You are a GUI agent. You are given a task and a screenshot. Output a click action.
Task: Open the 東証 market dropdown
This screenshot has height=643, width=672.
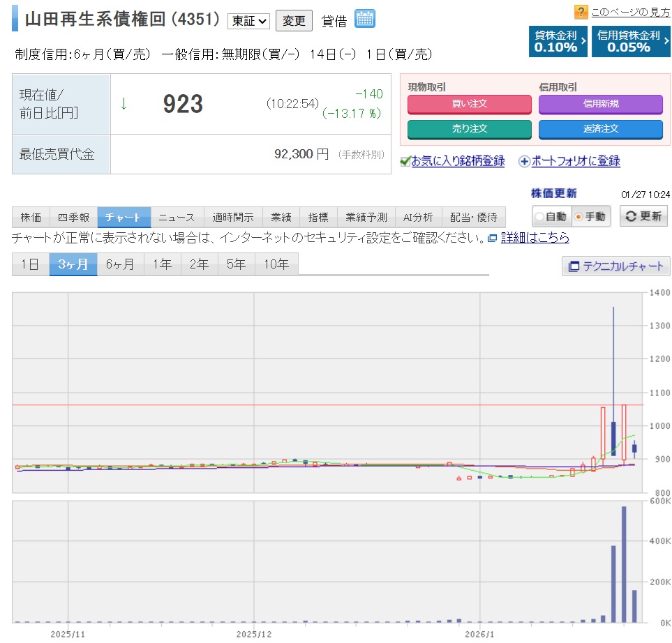point(248,21)
